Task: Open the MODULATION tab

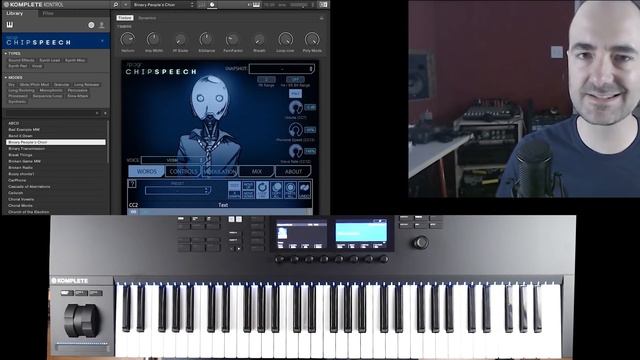Action: pos(220,171)
